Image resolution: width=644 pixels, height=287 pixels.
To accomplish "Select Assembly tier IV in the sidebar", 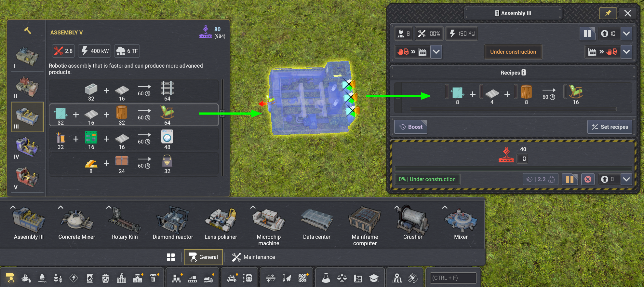I will (27, 148).
